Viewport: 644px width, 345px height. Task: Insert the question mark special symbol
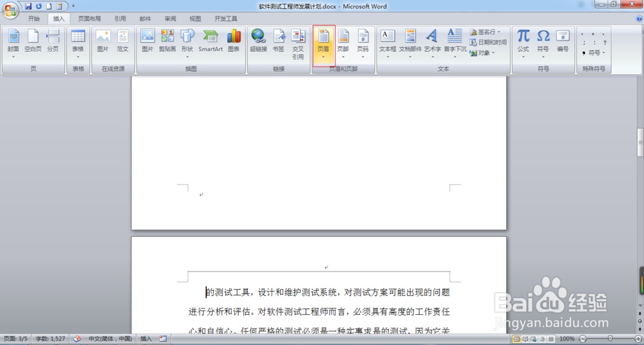[605, 43]
